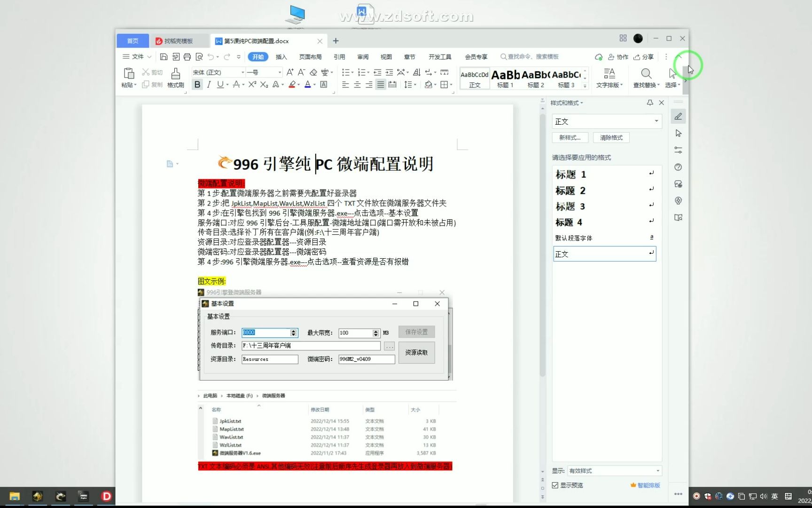Apply Superscript X² formatting
Viewport: 812px width, 508px height.
252,85
